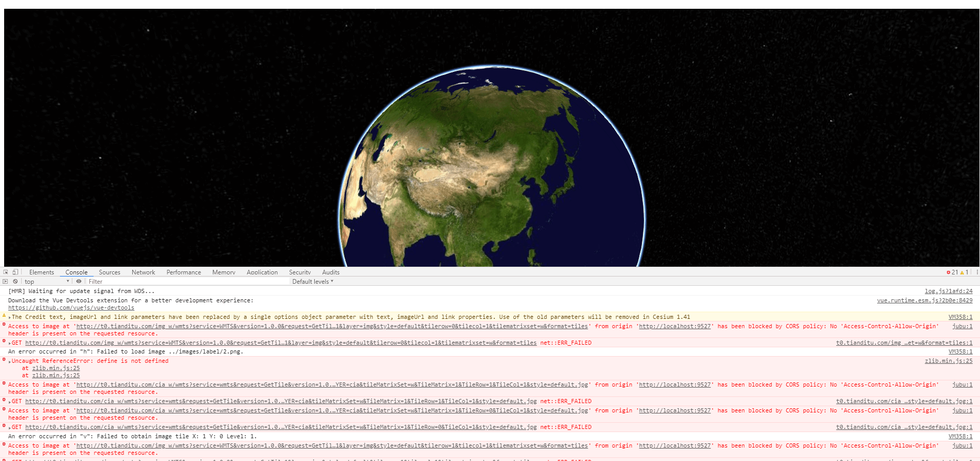980x461 pixels.
Task: Select the '[HMR] Waiting for update signal' message
Action: coord(81,291)
